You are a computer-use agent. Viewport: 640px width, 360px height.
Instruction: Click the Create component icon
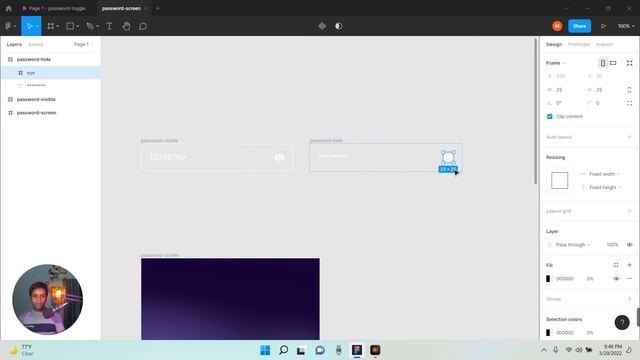click(x=322, y=26)
